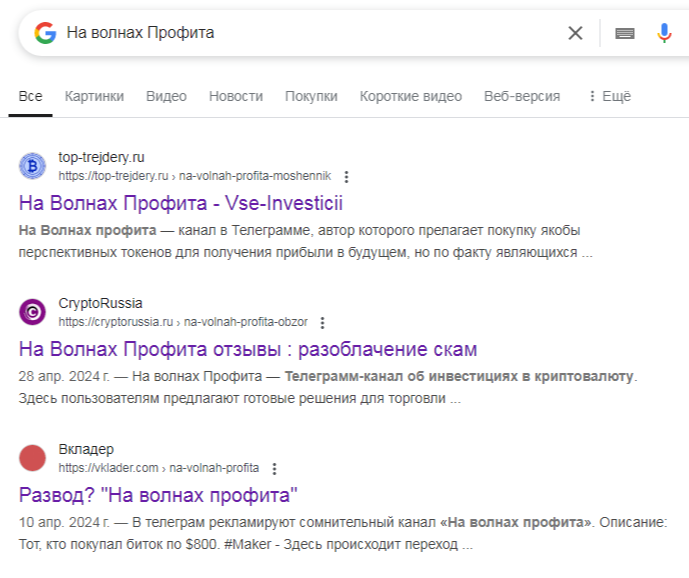This screenshot has width=689, height=578.
Task: Open the Короткие видео tab
Action: point(410,96)
